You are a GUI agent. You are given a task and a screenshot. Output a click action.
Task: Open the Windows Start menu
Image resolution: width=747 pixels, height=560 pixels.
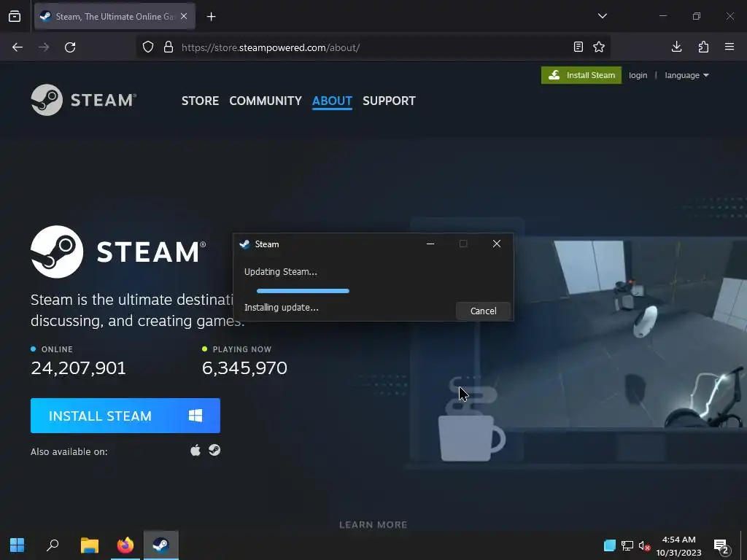tap(18, 545)
